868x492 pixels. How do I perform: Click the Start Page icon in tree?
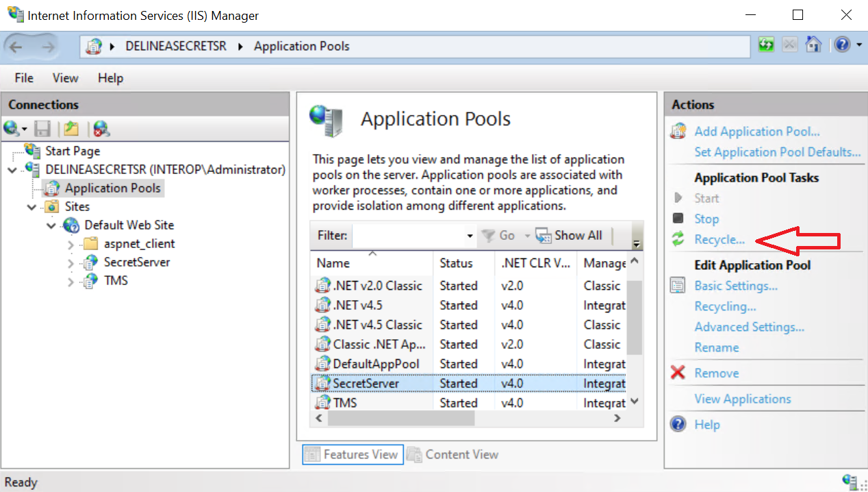[x=33, y=150]
